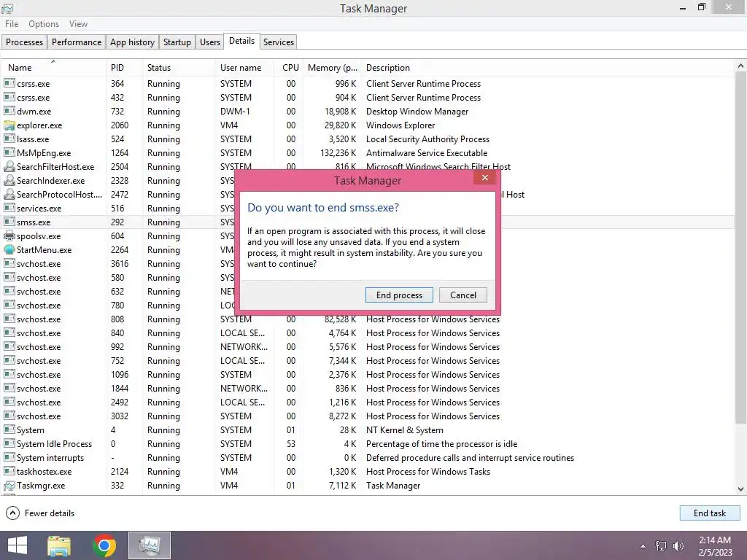Click the csrss.exe row with PID 364
The width and height of the screenshot is (747, 560).
368,83
